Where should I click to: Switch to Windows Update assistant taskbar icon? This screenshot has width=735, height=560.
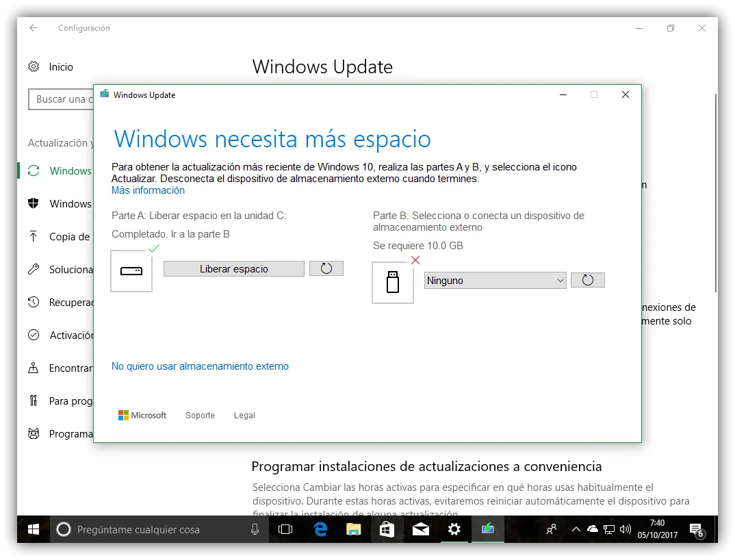click(487, 529)
